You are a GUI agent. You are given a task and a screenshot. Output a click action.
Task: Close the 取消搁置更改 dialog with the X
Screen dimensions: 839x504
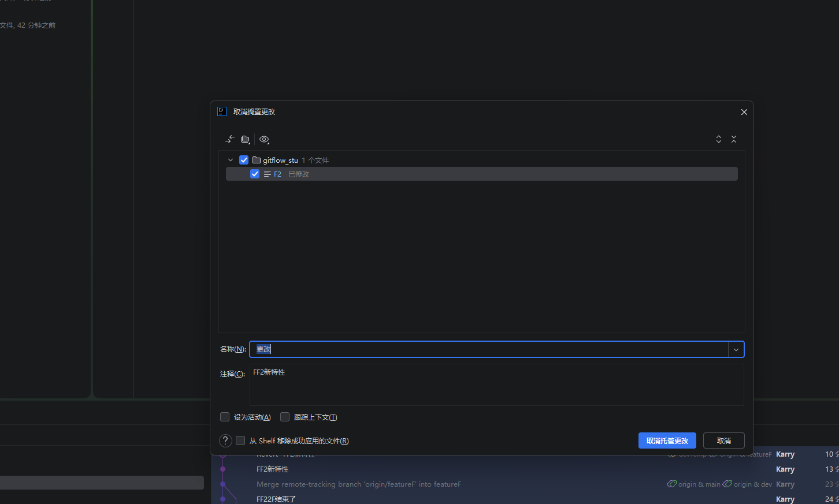click(744, 112)
